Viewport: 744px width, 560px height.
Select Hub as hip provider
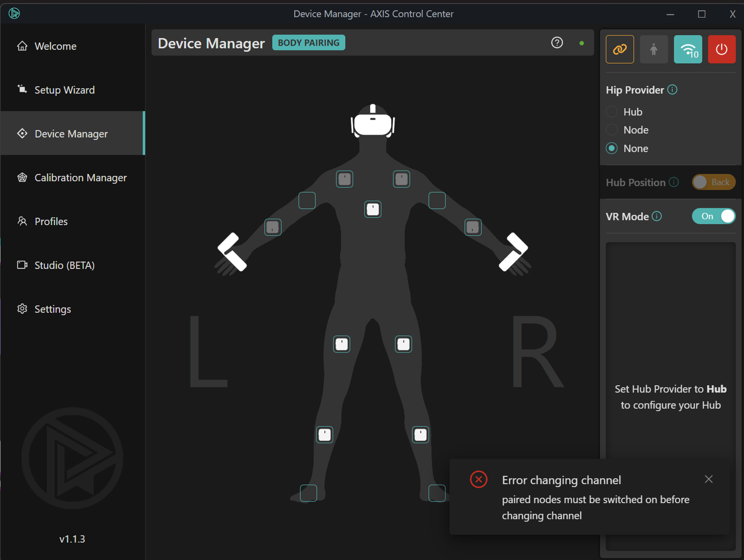611,112
